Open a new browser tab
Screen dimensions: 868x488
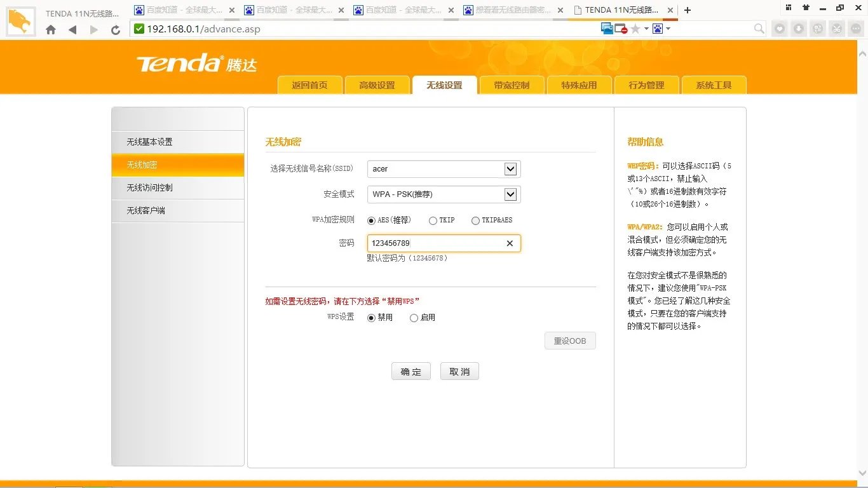coord(688,10)
